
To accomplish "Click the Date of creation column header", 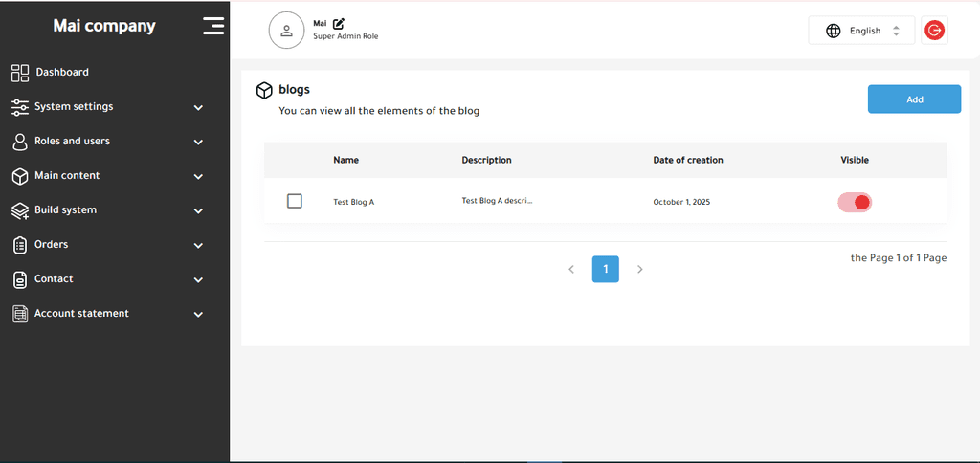I will coord(688,160).
